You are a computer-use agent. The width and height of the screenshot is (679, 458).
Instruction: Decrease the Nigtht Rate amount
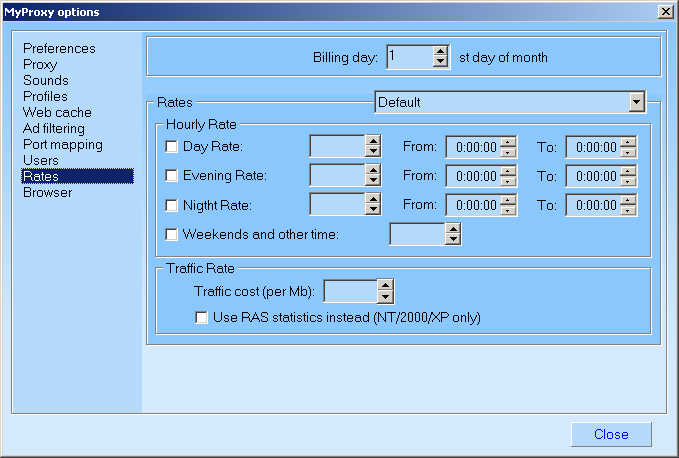(372, 209)
